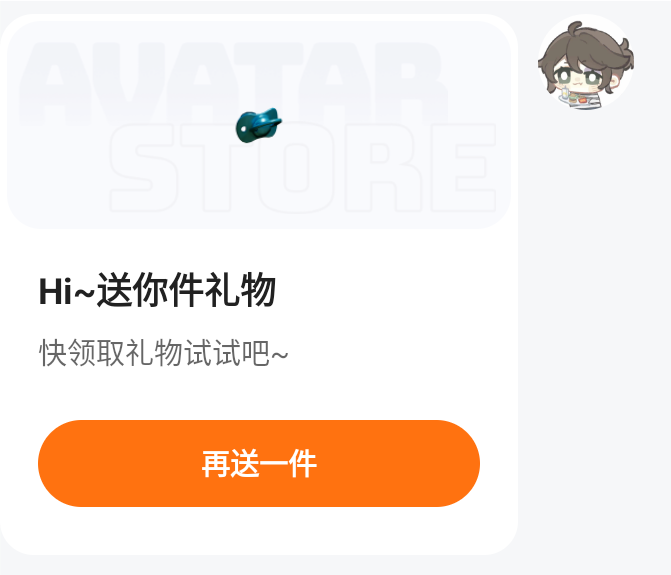This screenshot has width=671, height=575.
Task: Click the letter R ending AVATAR
Action: click(x=411, y=83)
